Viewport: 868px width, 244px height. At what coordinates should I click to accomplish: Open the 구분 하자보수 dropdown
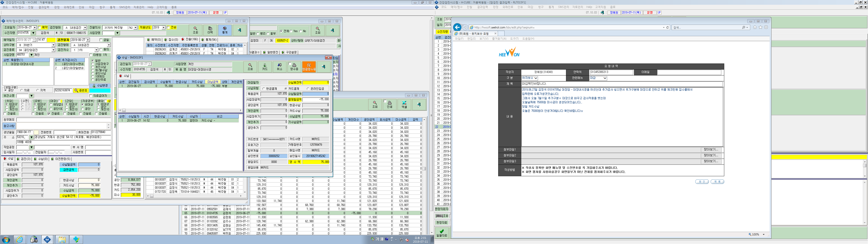530,78
